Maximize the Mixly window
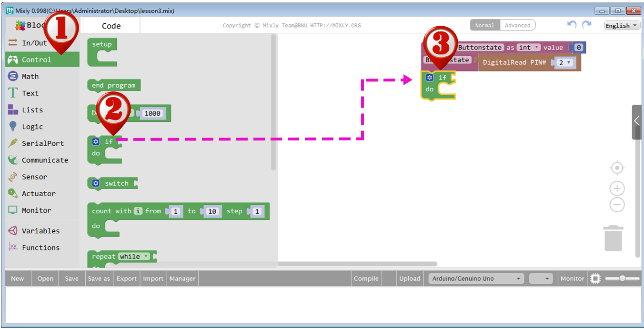The image size is (644, 329). tap(618, 11)
